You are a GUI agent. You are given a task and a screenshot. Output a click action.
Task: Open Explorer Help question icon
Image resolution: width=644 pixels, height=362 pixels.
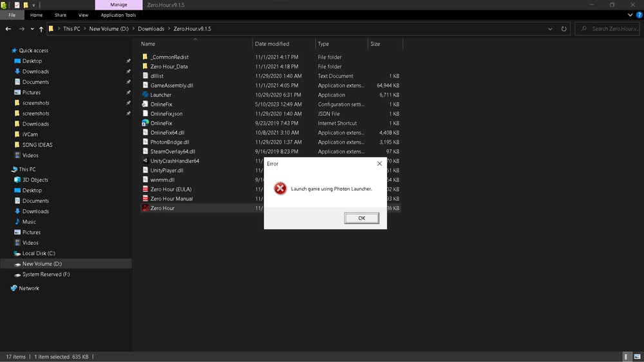[639, 15]
